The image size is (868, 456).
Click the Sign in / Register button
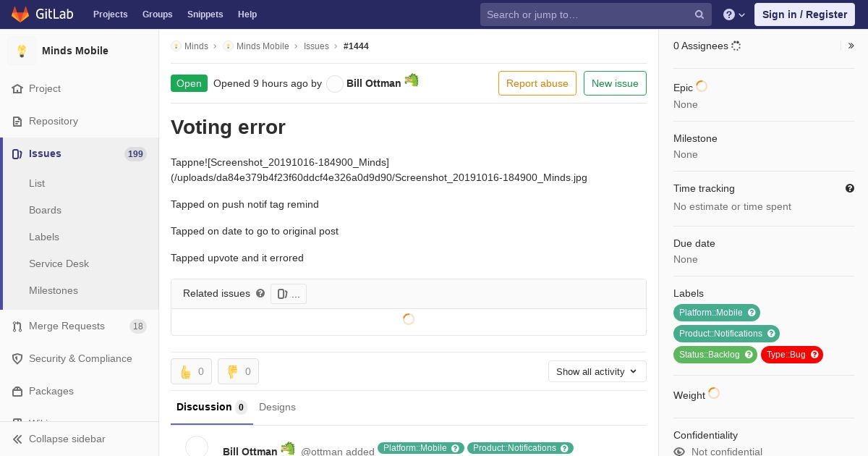coord(805,14)
